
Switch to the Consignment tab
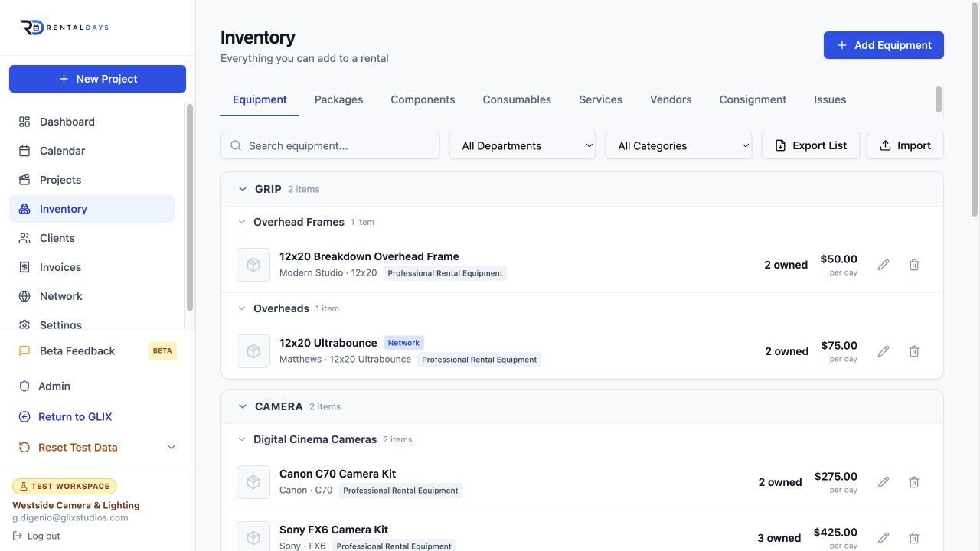point(753,99)
